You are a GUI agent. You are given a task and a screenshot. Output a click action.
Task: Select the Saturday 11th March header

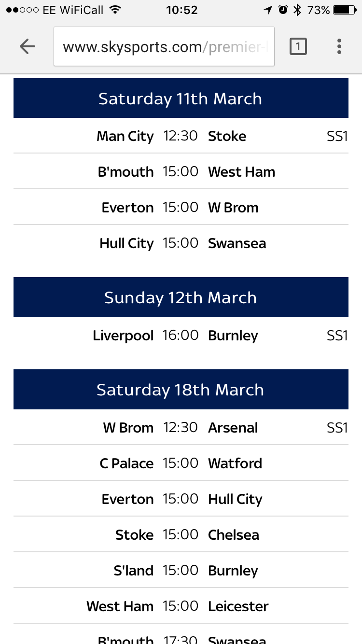(x=181, y=98)
